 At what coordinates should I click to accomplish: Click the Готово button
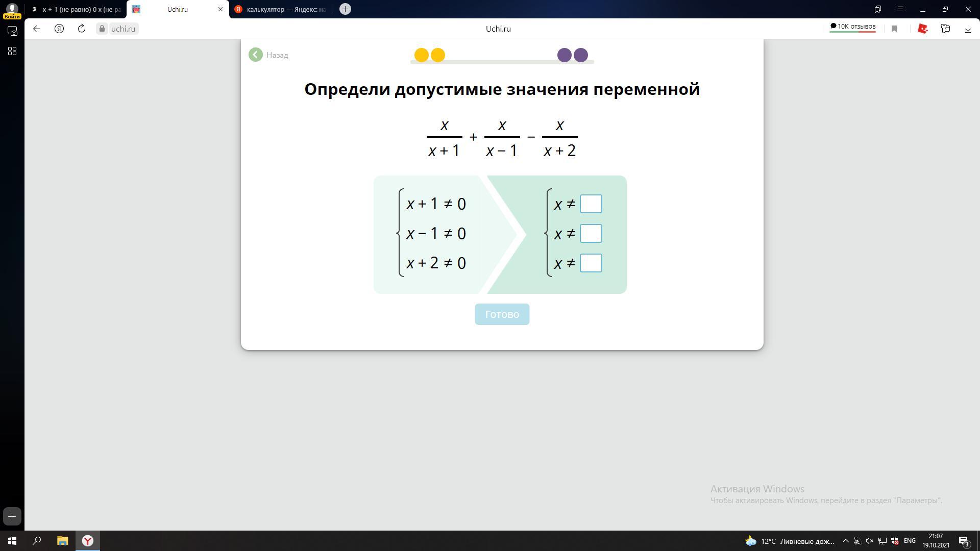tap(502, 314)
